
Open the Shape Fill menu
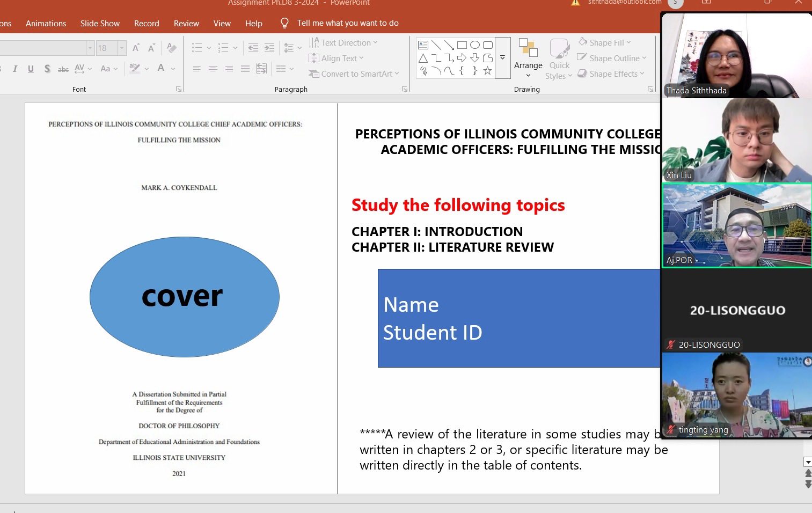(604, 42)
